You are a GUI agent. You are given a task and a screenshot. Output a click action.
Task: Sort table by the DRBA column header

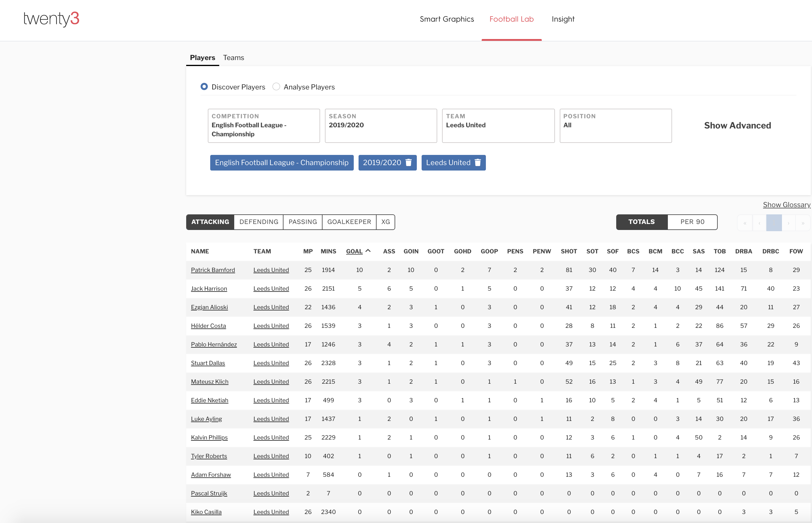click(744, 251)
